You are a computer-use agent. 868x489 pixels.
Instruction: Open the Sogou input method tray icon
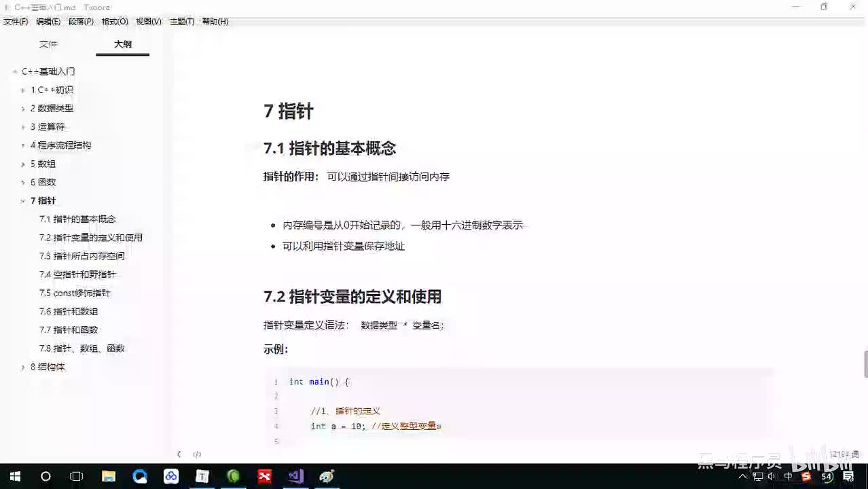[806, 477]
